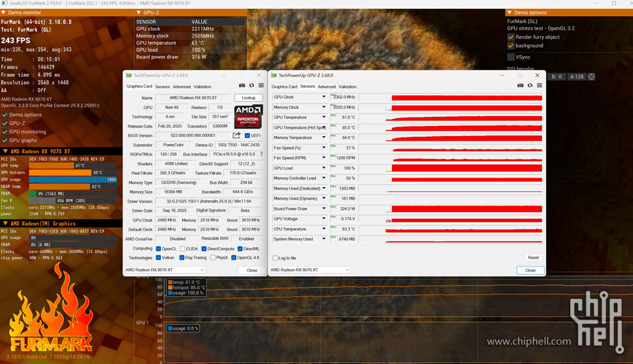
Task: Click blue GPU usage 100% bar
Action: (x=73, y=179)
